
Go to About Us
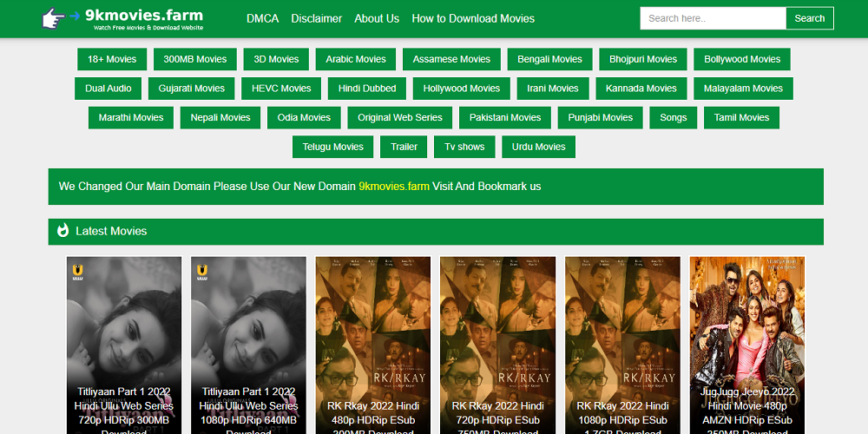tap(377, 18)
